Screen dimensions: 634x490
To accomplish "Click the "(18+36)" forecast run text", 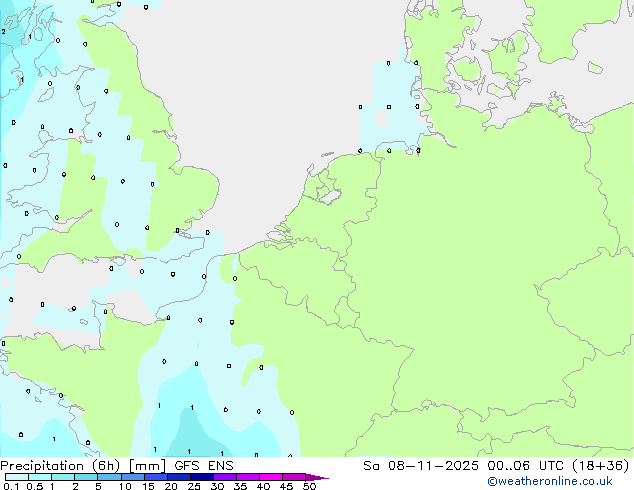I will click(601, 466).
